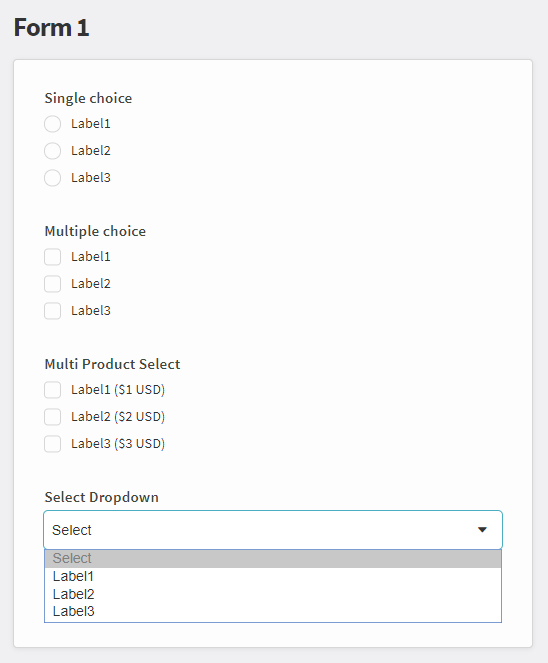Image resolution: width=548 pixels, height=663 pixels.
Task: Choose Label2 from the dropdown list
Action: coord(273,594)
